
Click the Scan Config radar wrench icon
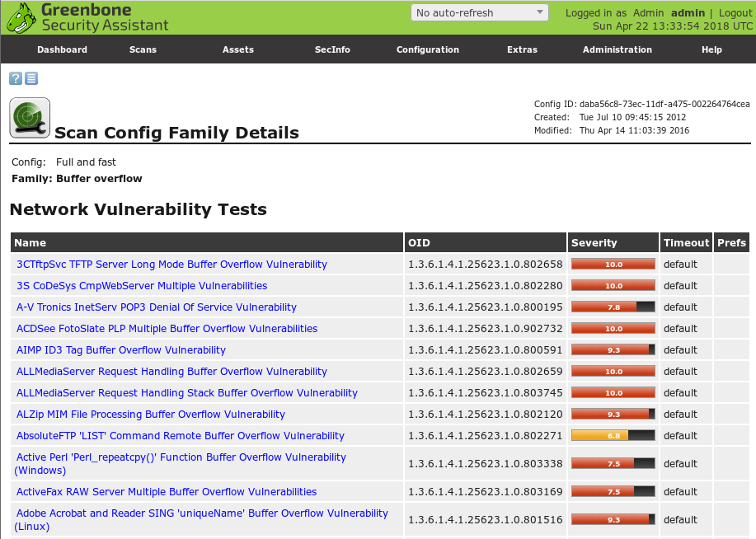30,118
